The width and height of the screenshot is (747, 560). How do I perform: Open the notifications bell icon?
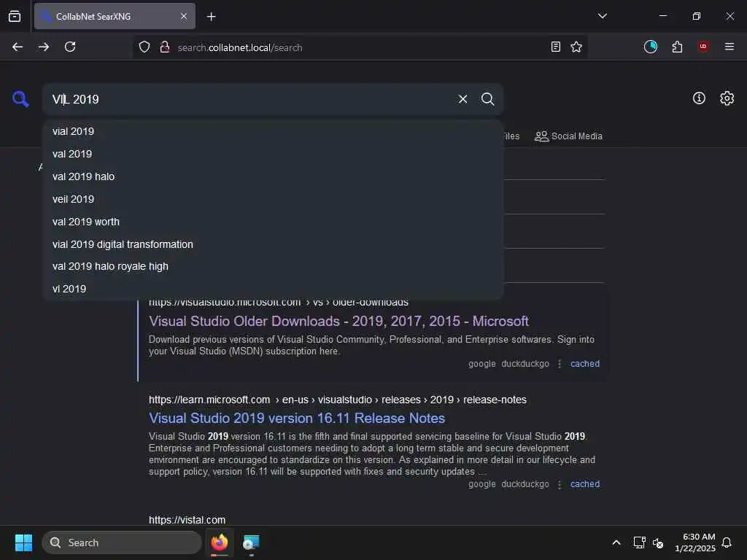pos(727,542)
